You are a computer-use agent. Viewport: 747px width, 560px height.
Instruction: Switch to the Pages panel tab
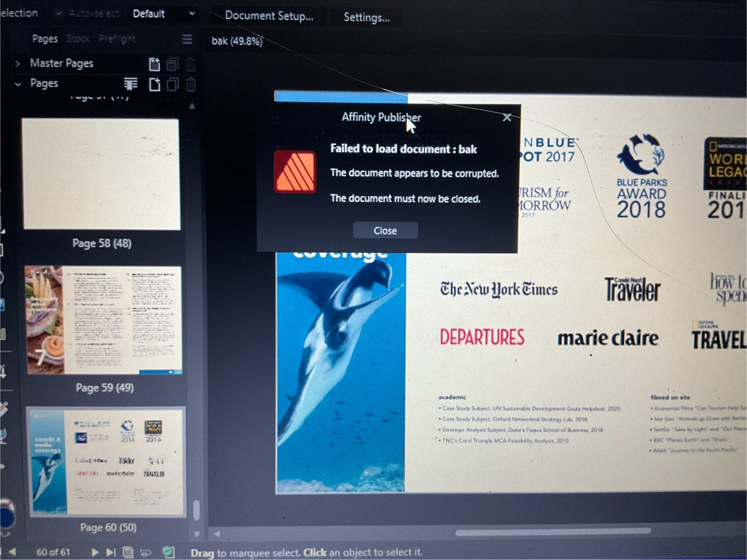point(45,39)
